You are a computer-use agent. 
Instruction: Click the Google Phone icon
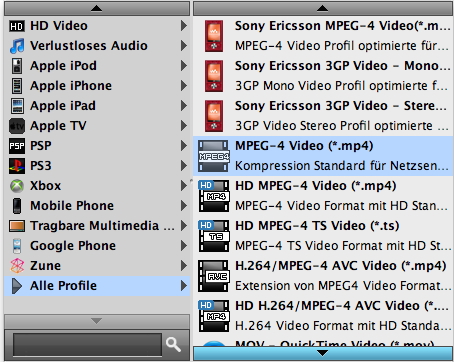pos(17,246)
